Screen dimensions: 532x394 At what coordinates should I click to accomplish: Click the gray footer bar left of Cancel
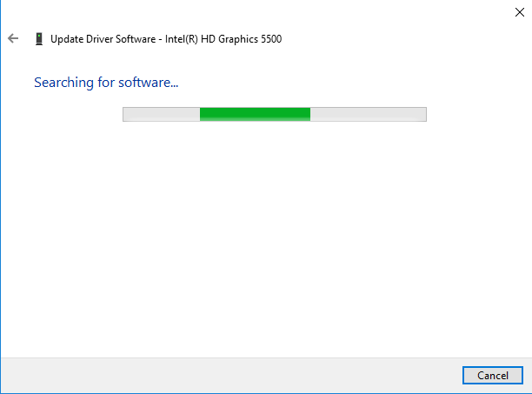click(226, 375)
